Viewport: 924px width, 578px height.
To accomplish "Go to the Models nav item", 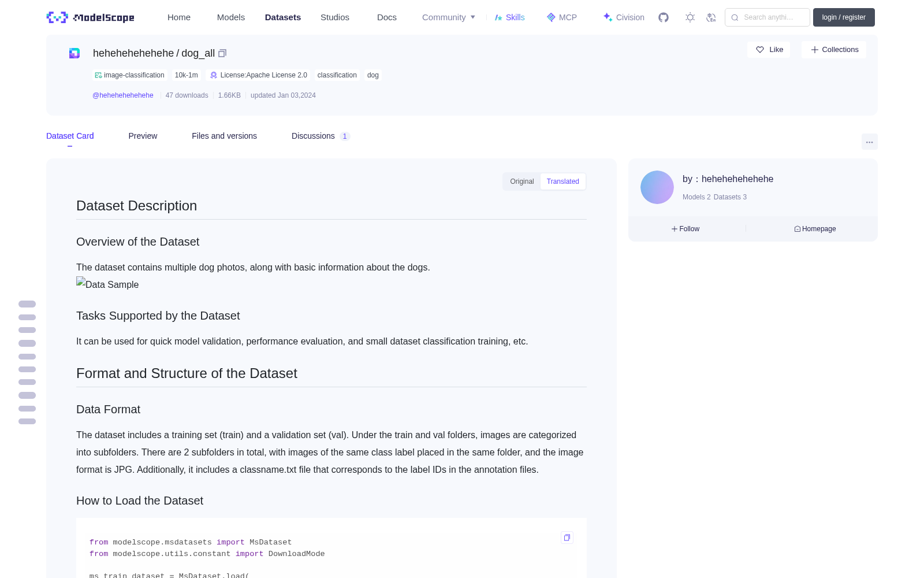I will [231, 17].
